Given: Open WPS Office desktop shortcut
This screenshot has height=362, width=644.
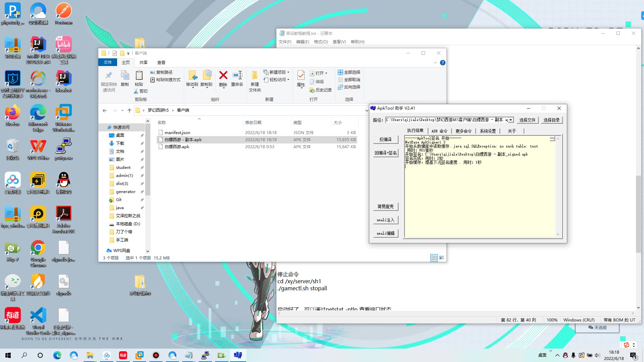Looking at the screenshot, I should (x=38, y=149).
